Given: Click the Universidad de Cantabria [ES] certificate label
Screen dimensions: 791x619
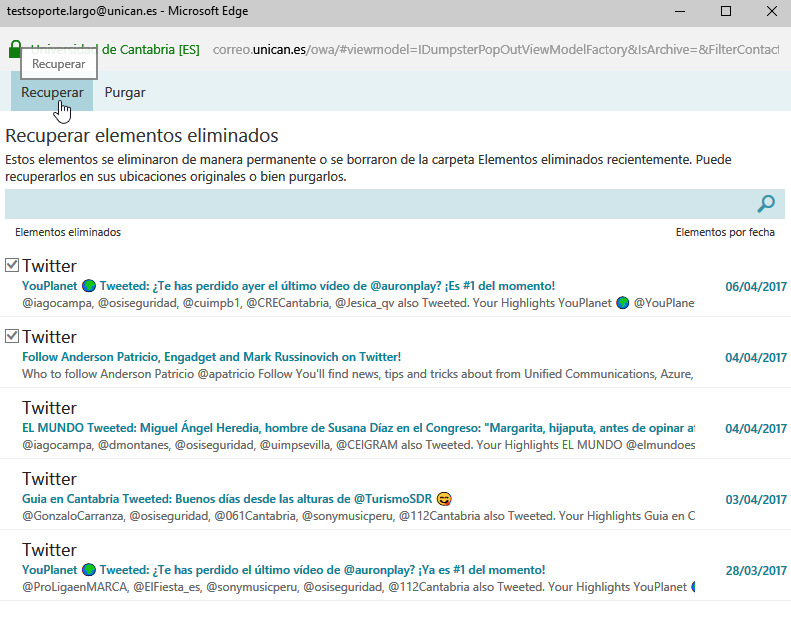Looking at the screenshot, I should tap(115, 49).
